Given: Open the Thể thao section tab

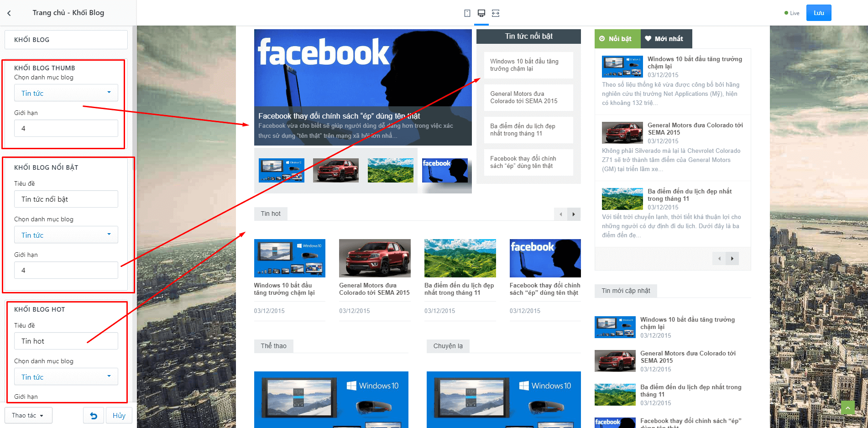Looking at the screenshot, I should coord(274,346).
